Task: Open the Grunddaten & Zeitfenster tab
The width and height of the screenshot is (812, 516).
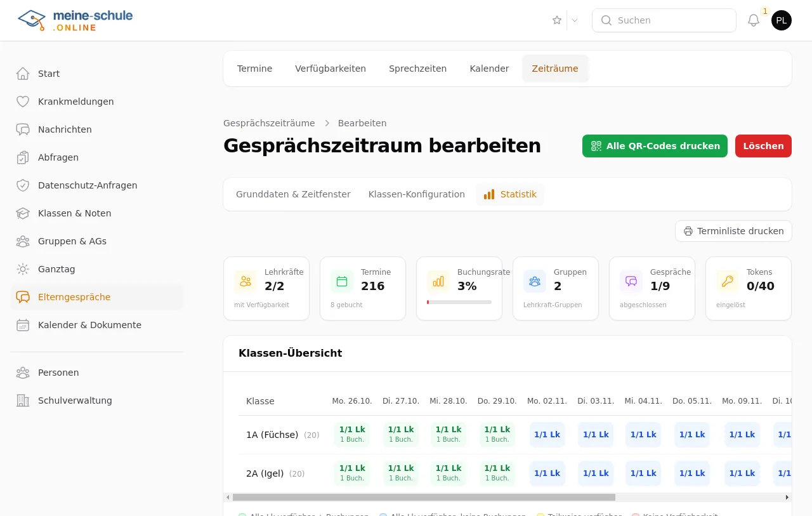Action: point(293,194)
